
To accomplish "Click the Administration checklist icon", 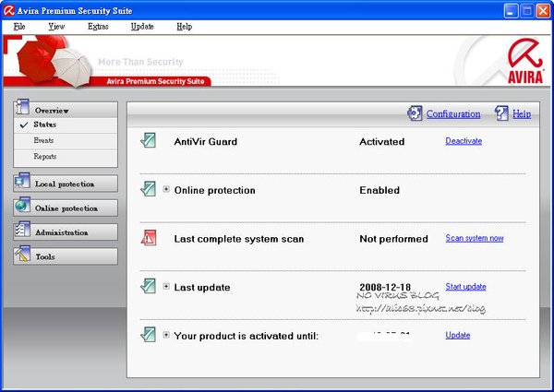I will pyautogui.click(x=22, y=230).
